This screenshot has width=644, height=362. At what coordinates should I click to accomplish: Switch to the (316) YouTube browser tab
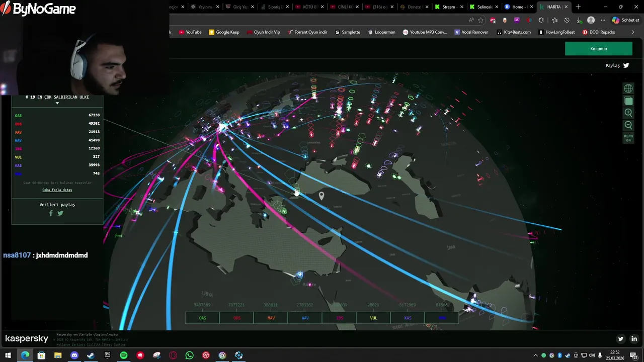tap(378, 7)
